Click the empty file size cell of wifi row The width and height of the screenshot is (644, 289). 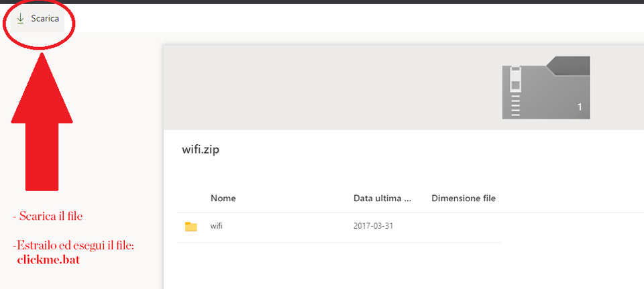pyautogui.click(x=464, y=226)
